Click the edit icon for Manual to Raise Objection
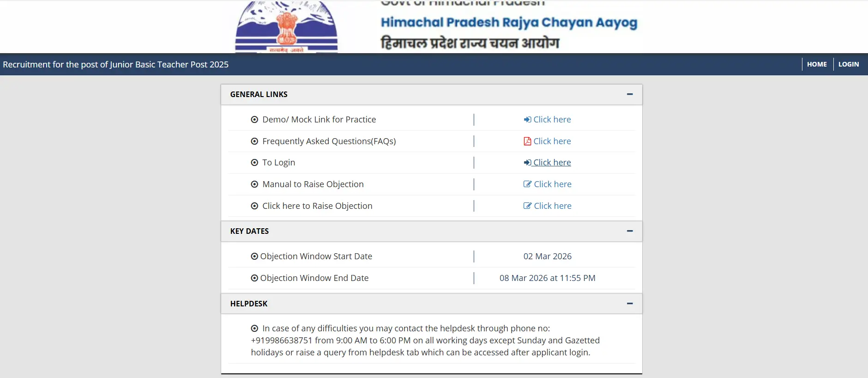The height and width of the screenshot is (378, 868). coord(527,184)
